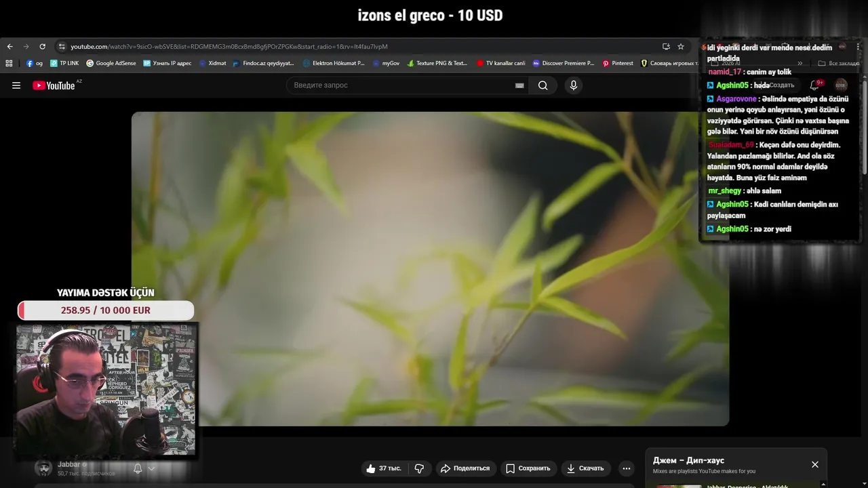Open the Findoc.az bookmark
This screenshot has width=868, height=488.
click(263, 63)
